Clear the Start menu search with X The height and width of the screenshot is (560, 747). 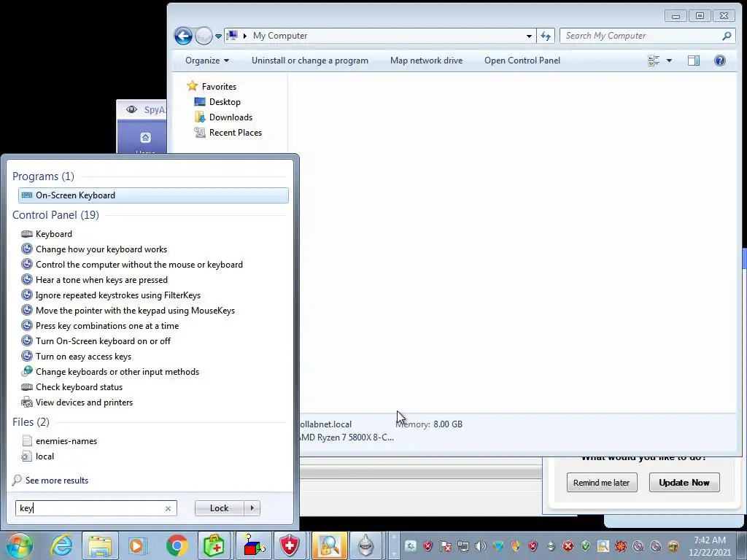click(168, 508)
